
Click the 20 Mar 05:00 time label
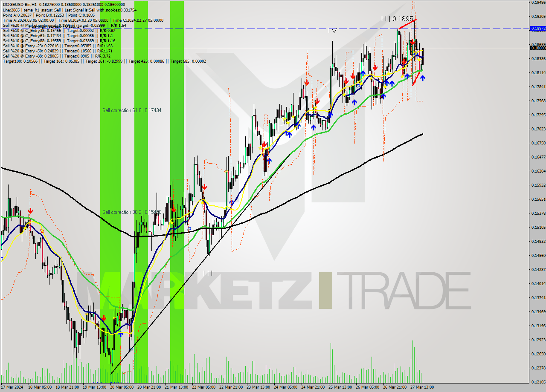pos(122,387)
